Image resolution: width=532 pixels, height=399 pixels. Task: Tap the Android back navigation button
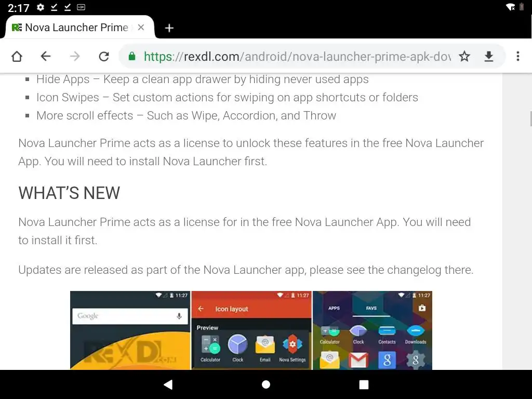coord(168,384)
